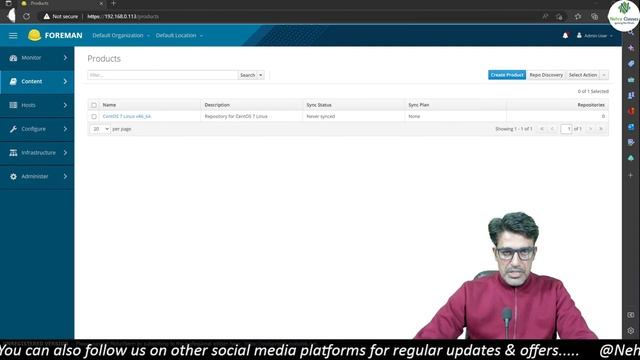Open the Monitor sidebar menu

[x=37, y=58]
